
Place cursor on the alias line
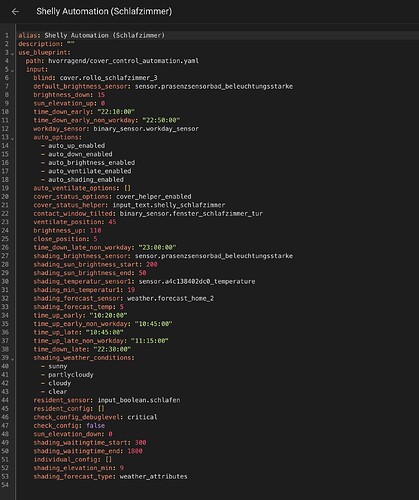pos(217,35)
